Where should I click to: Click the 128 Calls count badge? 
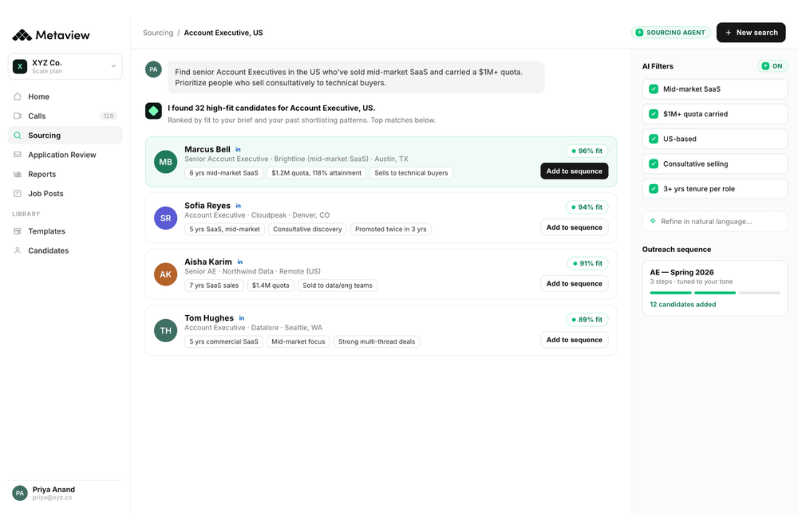(108, 116)
